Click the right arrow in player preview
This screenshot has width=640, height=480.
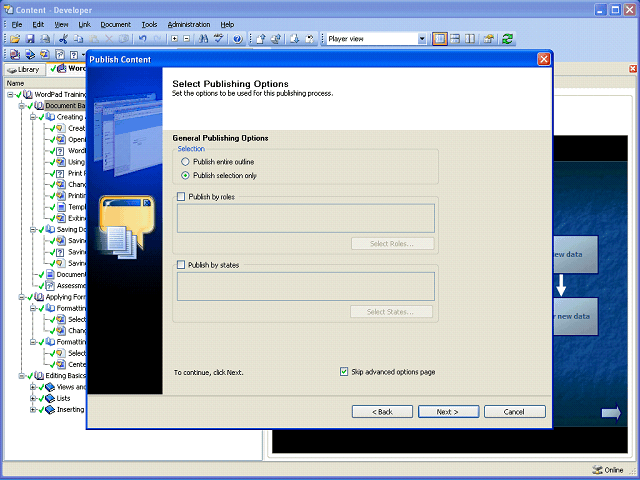(x=611, y=413)
